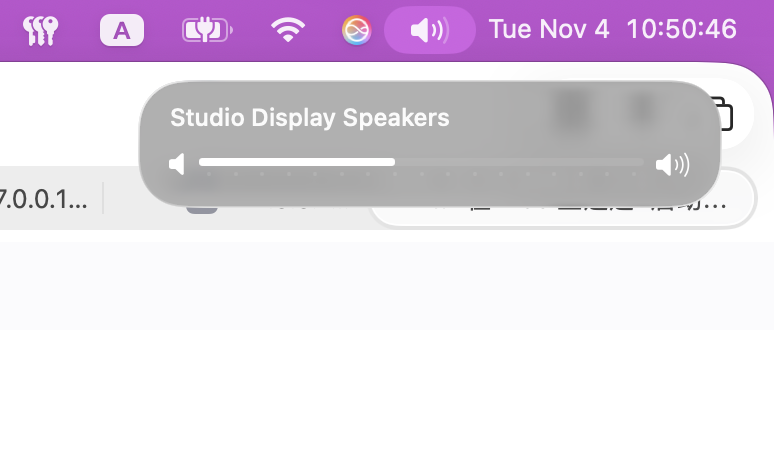Viewport: 774px width, 460px height.
Task: Toggle the highlighted Sound menu bar icon
Action: click(x=429, y=31)
